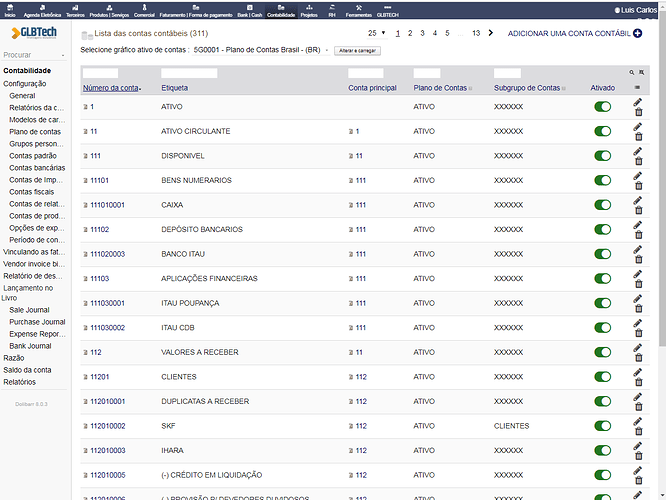Open the rows-per-page dropdown showing 25
Viewport: 666px width, 500px height.
376,33
